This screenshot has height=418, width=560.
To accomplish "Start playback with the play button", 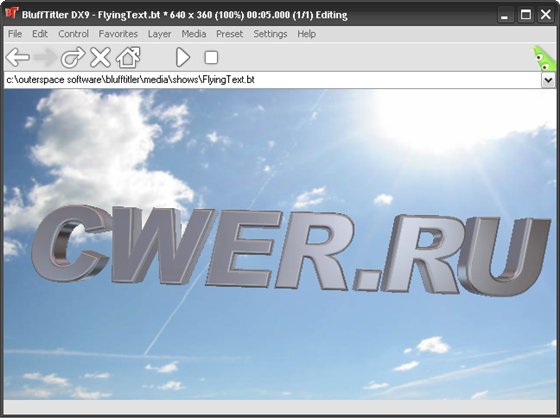I will pos(183,58).
